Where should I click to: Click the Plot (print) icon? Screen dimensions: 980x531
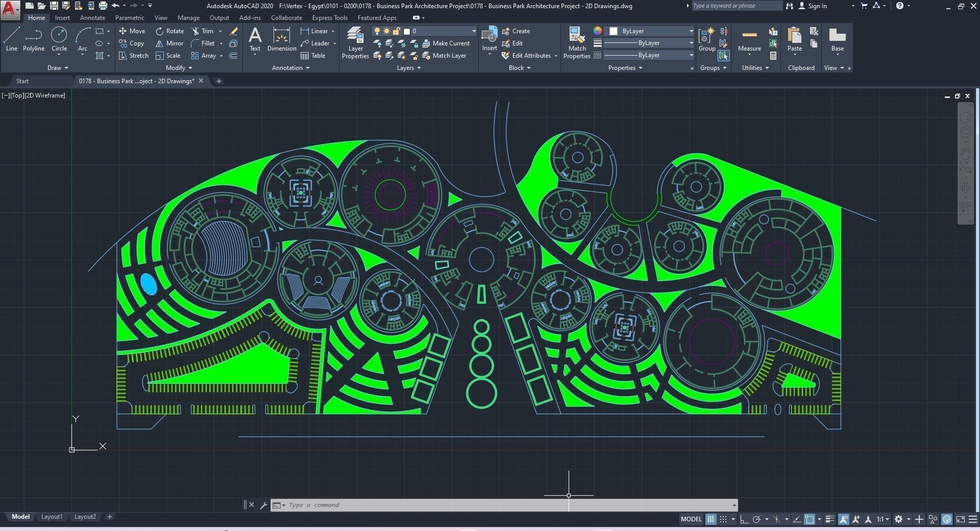point(103,6)
